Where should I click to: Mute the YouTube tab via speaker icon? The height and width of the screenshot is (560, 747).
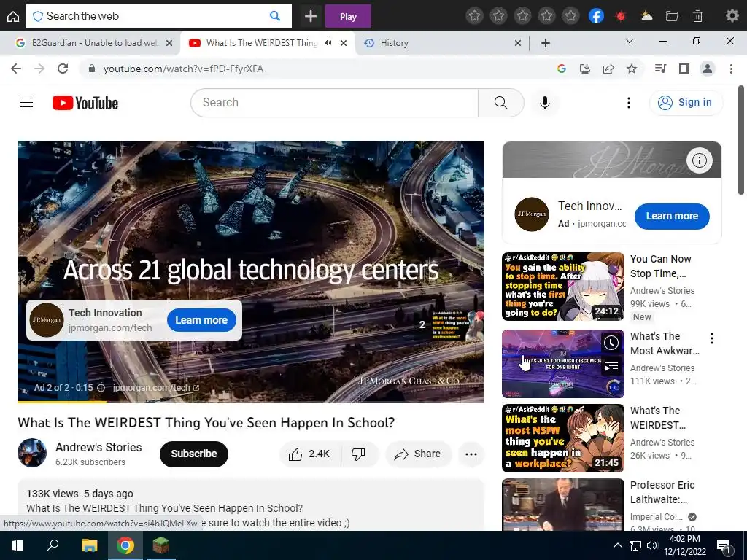point(328,43)
